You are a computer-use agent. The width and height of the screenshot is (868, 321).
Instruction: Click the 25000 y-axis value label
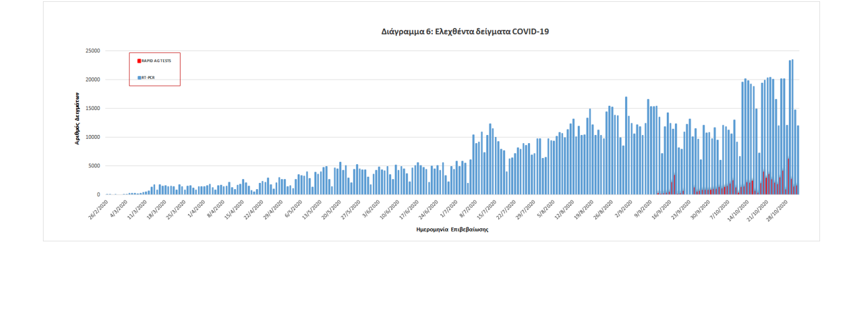(x=94, y=51)
